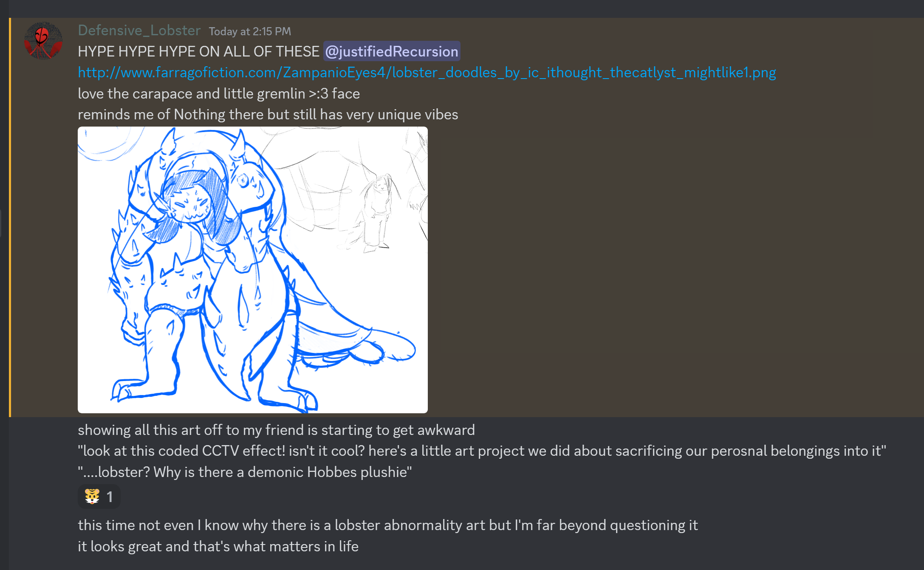
Task: Click the Defensive_Lobster username
Action: (x=139, y=31)
